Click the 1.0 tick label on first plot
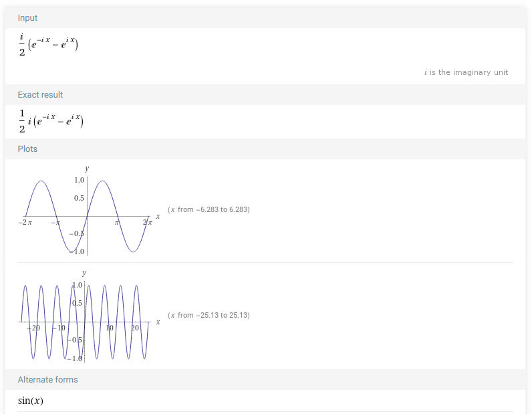The image size is (532, 414). (79, 181)
